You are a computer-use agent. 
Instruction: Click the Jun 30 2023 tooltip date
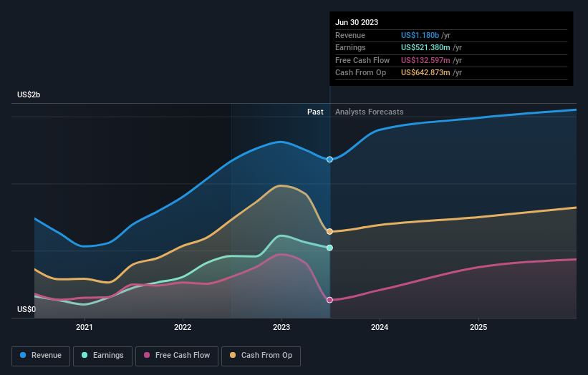(x=357, y=22)
